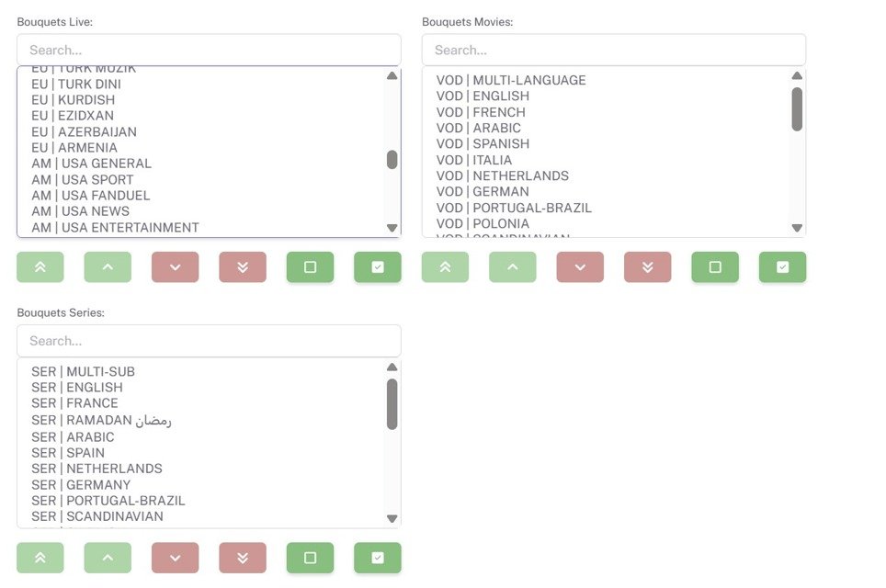Image resolution: width=886 pixels, height=588 pixels.
Task: Focus the Bouquets Movies search field
Action: click(614, 51)
